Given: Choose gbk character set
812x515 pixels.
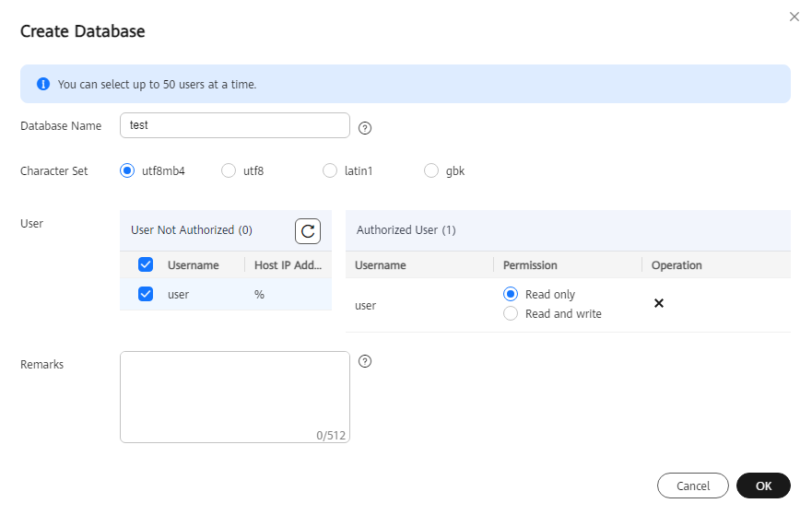Looking at the screenshot, I should pyautogui.click(x=431, y=170).
